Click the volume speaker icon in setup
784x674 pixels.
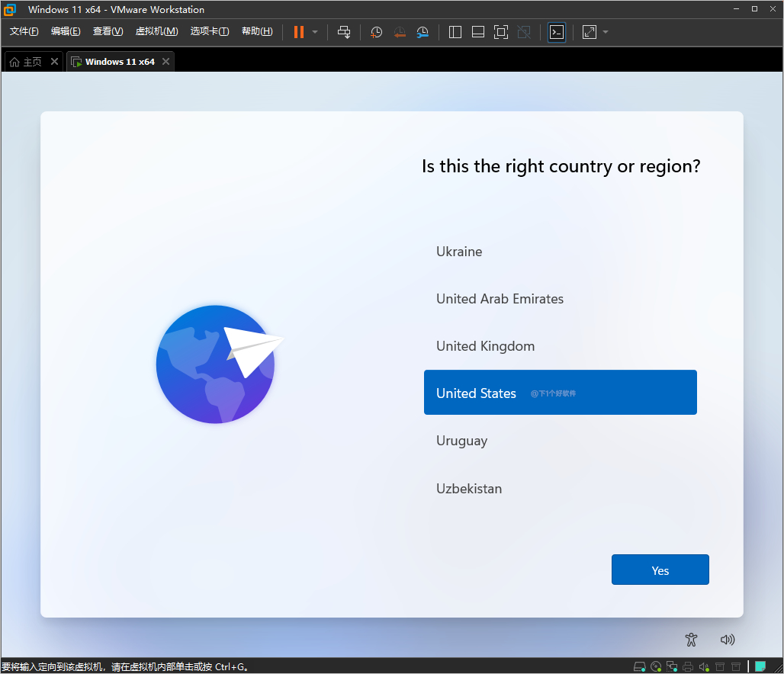click(x=728, y=640)
